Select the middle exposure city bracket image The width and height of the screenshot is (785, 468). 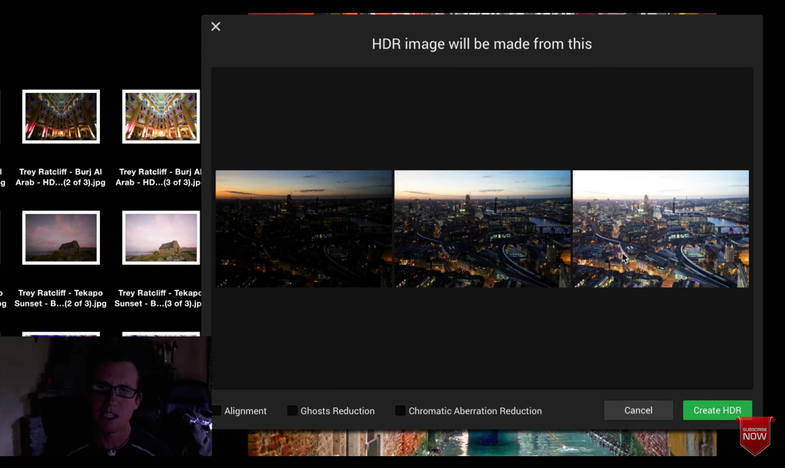point(482,229)
